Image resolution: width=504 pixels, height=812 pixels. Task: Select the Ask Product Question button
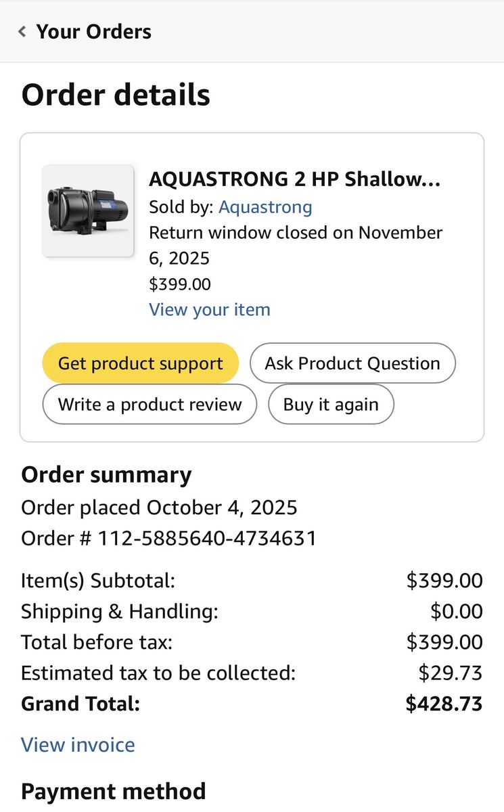pyautogui.click(x=352, y=363)
